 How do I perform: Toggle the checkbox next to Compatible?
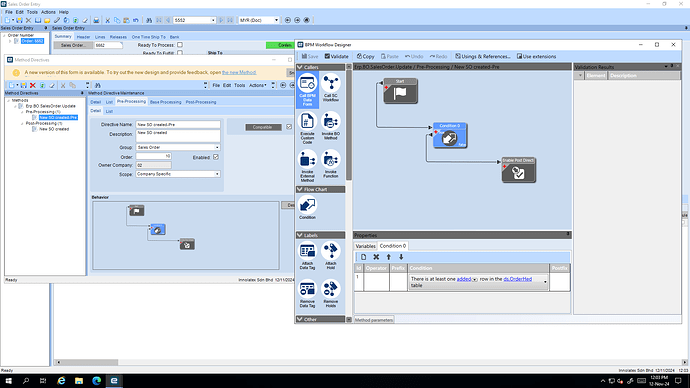click(x=289, y=127)
